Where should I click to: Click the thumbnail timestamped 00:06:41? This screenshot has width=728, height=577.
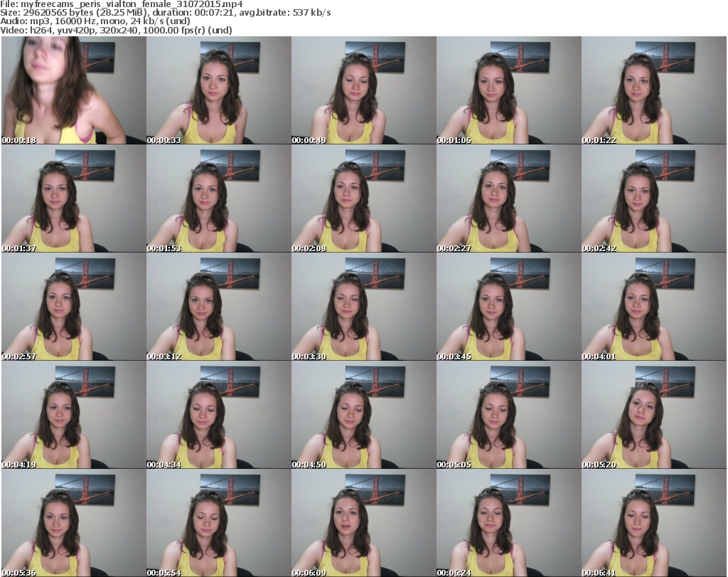click(x=654, y=523)
